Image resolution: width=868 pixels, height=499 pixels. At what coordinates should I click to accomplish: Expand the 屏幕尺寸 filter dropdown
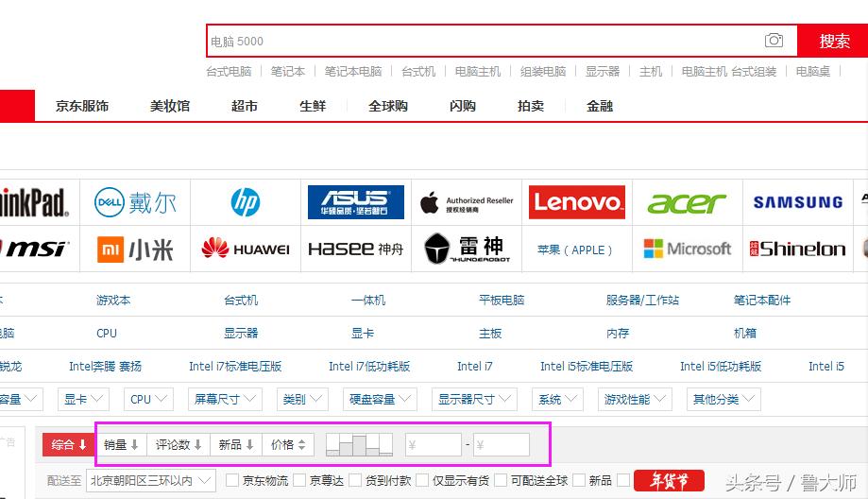click(225, 400)
